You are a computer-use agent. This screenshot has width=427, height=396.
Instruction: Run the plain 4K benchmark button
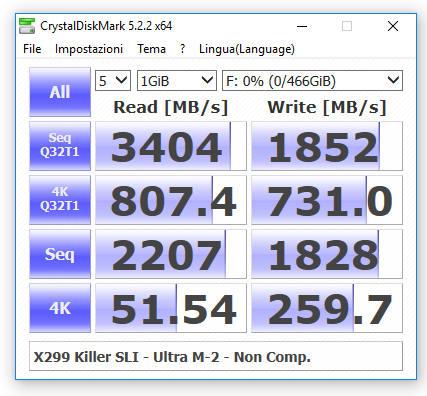(x=60, y=308)
